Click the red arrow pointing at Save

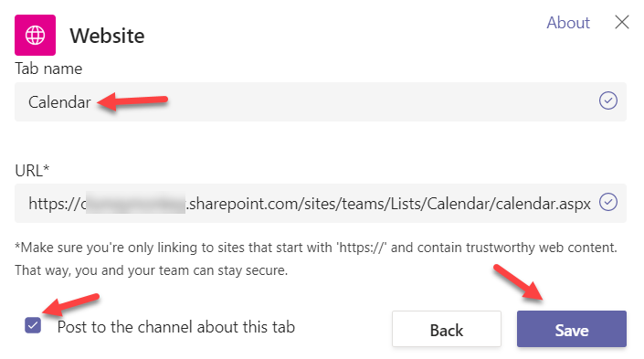click(x=518, y=283)
